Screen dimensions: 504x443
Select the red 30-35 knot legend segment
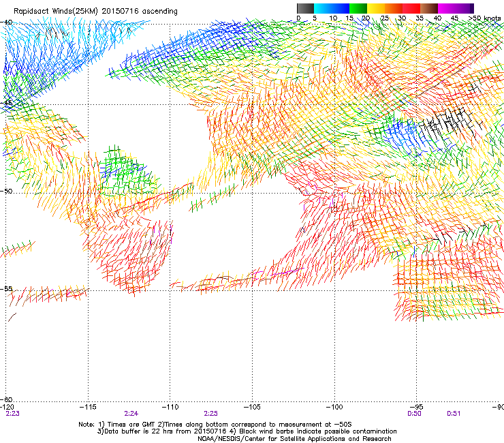tap(411, 8)
